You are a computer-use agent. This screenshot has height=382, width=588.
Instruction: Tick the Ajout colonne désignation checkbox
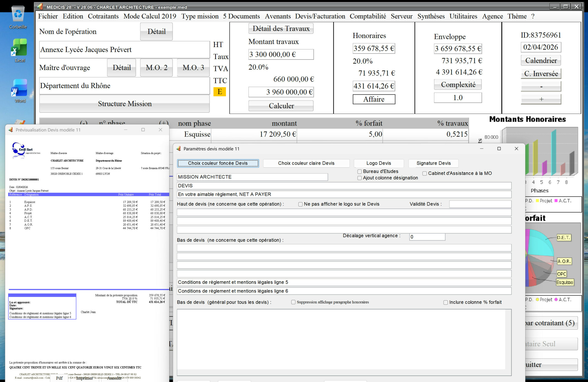(x=359, y=178)
